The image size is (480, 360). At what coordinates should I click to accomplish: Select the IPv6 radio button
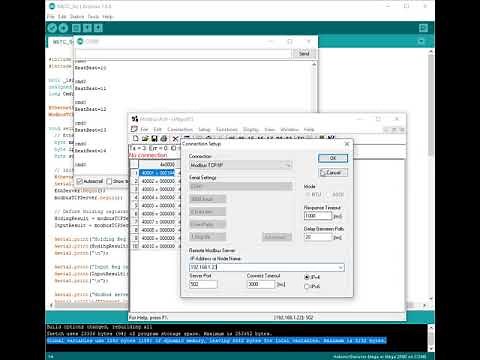point(307,287)
